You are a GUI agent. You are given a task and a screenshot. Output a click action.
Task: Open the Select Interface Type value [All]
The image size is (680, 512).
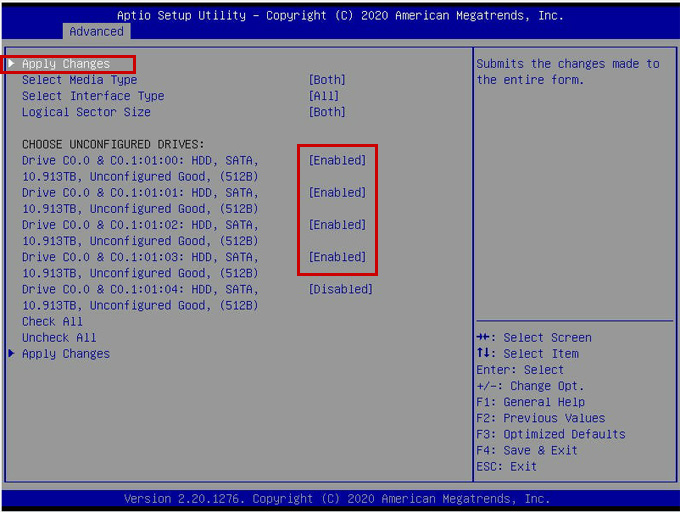point(323,96)
